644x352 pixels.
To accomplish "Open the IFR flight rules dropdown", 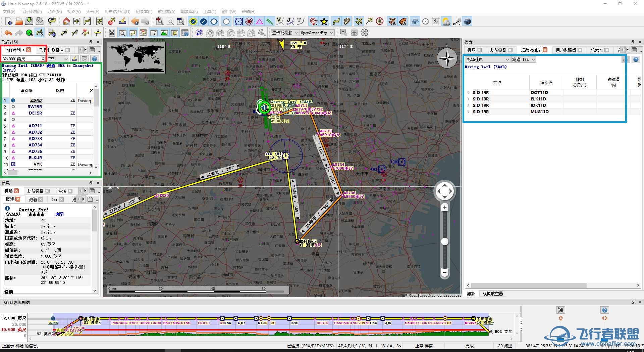I will [58, 59].
